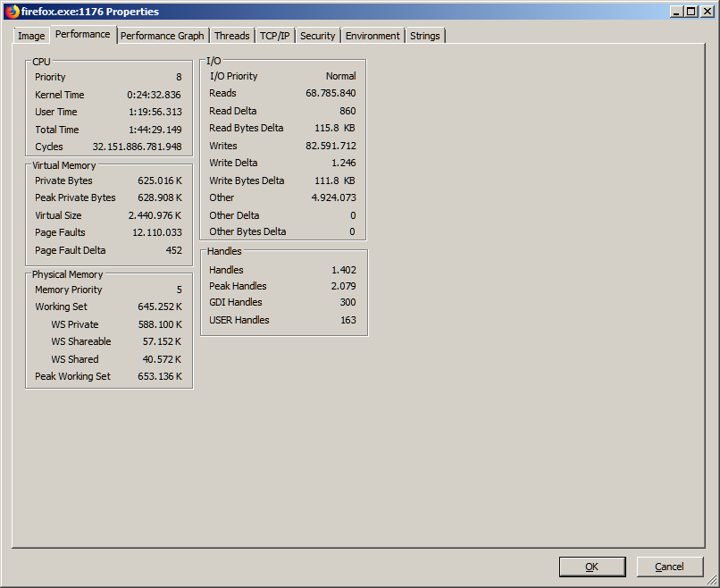Click the Peak Handles value 2.079
The image size is (720, 588).
(x=343, y=286)
